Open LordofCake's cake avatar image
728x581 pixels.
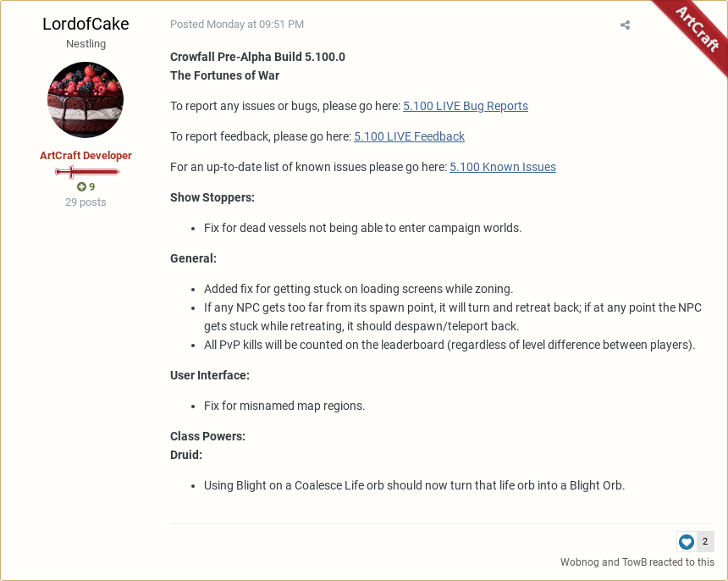(85, 99)
